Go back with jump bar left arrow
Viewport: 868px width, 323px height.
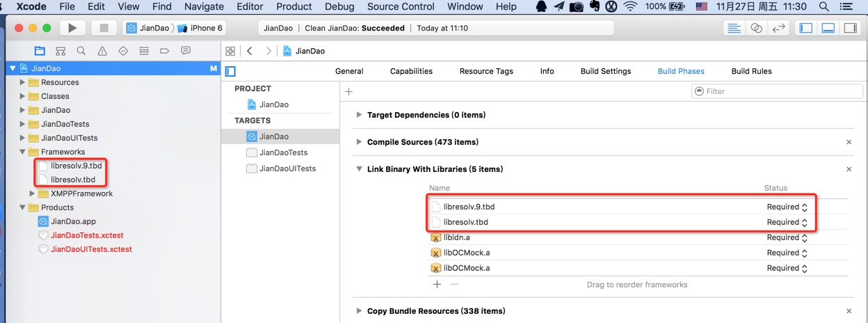coord(250,51)
